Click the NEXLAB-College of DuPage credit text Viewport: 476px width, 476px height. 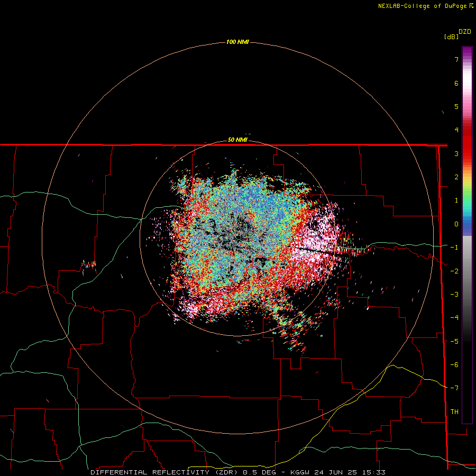tap(423, 6)
